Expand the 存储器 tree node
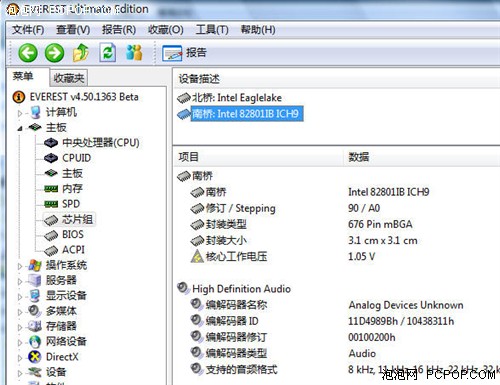This screenshot has width=500, height=385. pyautogui.click(x=20, y=327)
